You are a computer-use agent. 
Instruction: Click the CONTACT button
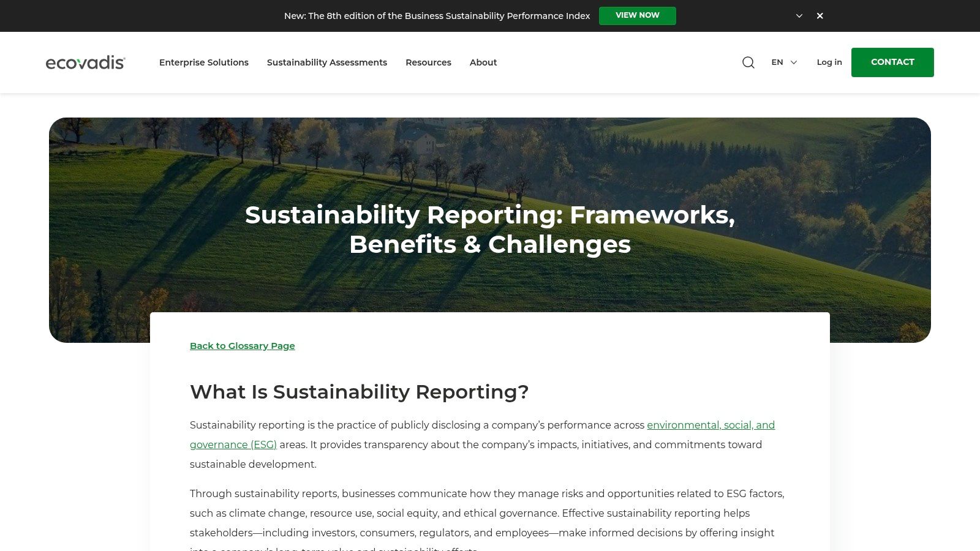coord(892,62)
